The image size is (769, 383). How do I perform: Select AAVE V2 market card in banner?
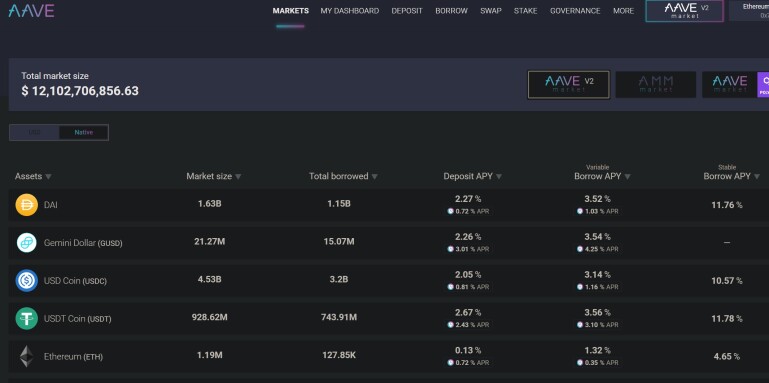(568, 84)
